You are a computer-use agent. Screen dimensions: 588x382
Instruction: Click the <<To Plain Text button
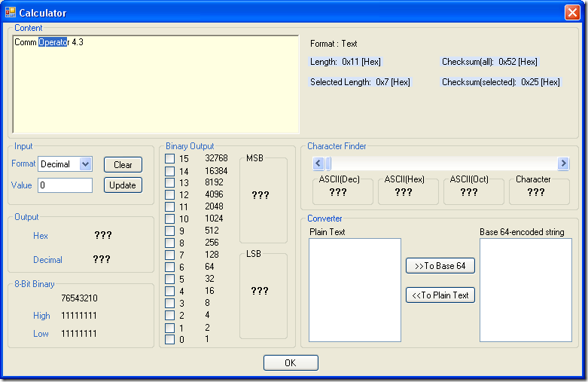(440, 295)
